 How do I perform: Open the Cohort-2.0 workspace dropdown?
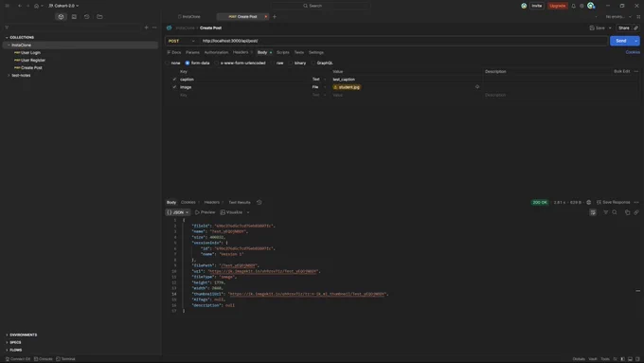click(x=63, y=6)
